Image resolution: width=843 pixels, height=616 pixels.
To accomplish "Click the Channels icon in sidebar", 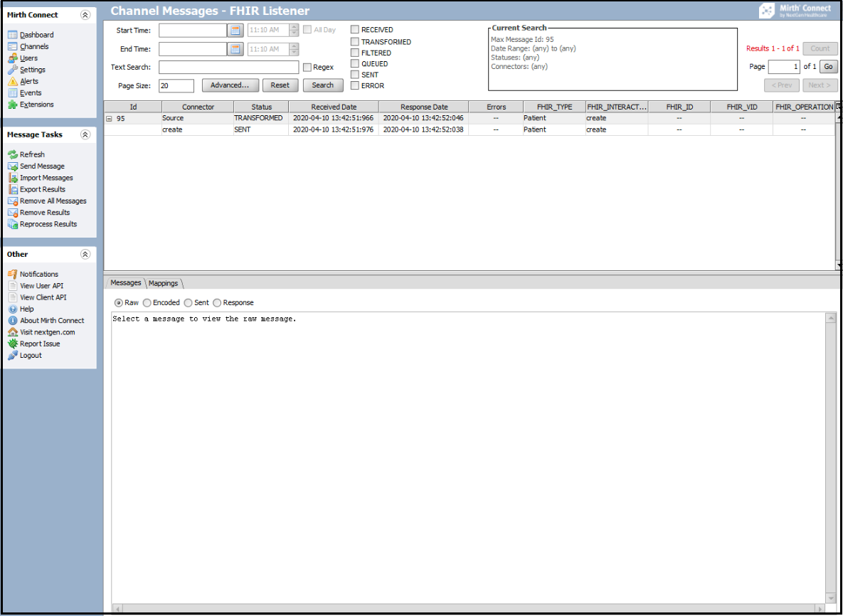I will click(12, 47).
